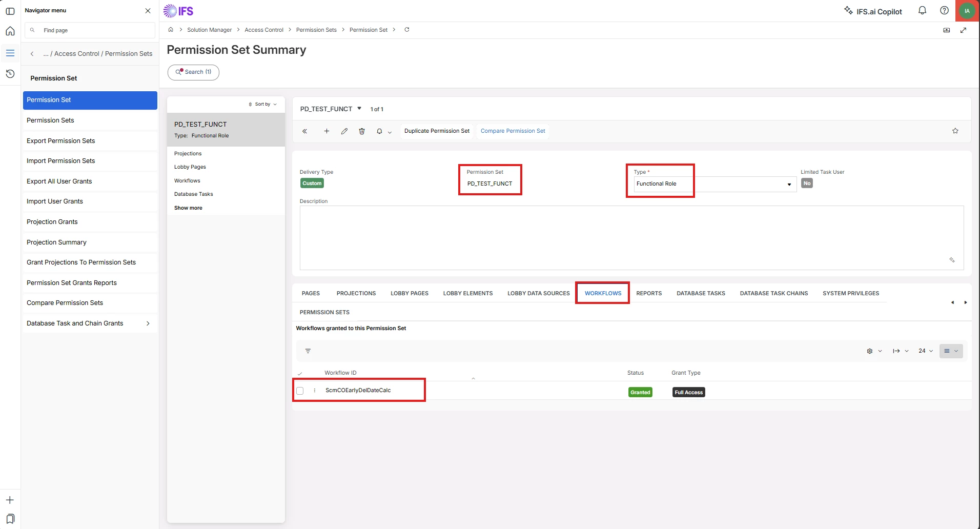Tick the ScmCOEarlyDelDateCalc row checkbox
This screenshot has height=529, width=980.
tap(300, 391)
